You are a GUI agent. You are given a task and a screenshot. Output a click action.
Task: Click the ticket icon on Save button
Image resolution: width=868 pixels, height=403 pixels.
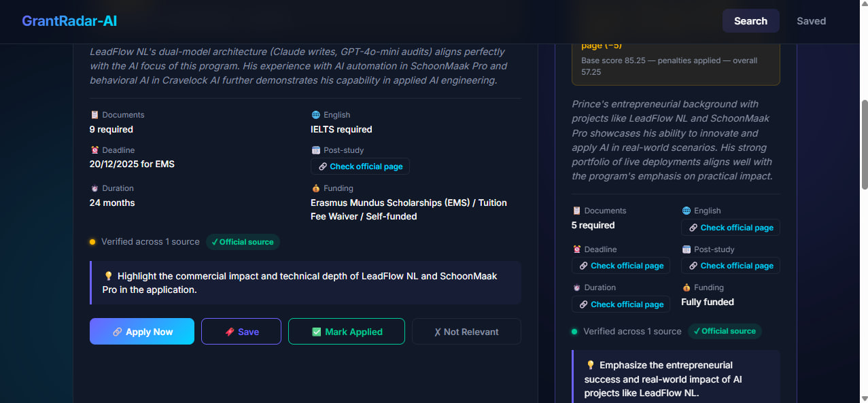click(x=230, y=332)
